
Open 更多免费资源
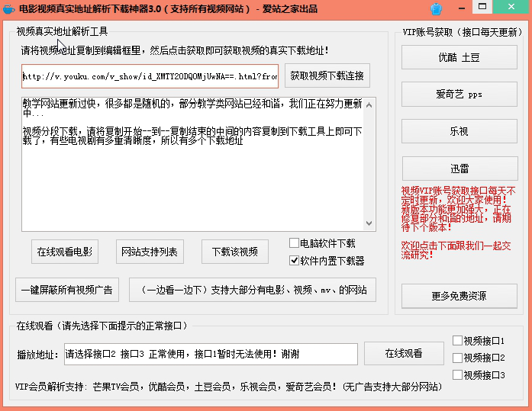(459, 296)
